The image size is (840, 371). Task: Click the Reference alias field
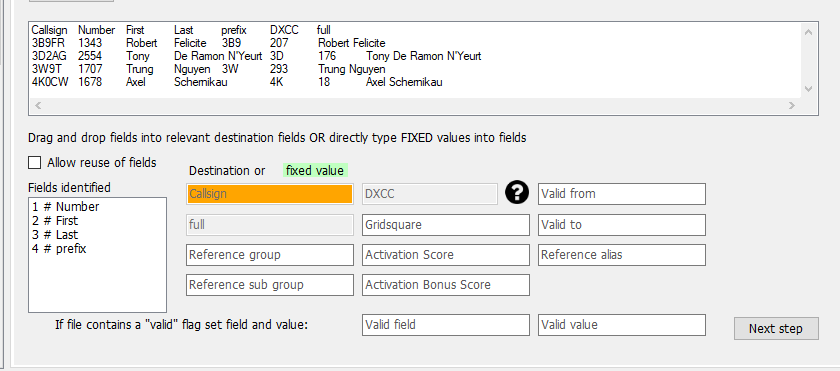point(621,255)
